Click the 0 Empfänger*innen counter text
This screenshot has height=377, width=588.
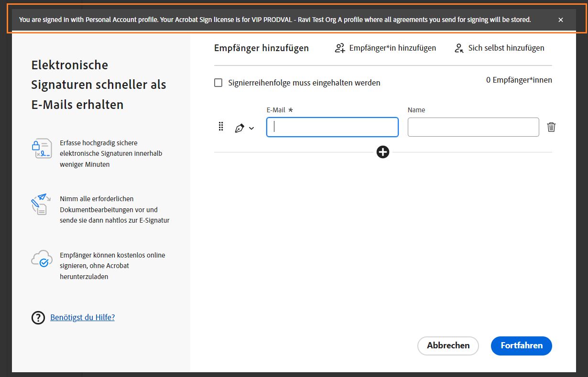pos(519,80)
